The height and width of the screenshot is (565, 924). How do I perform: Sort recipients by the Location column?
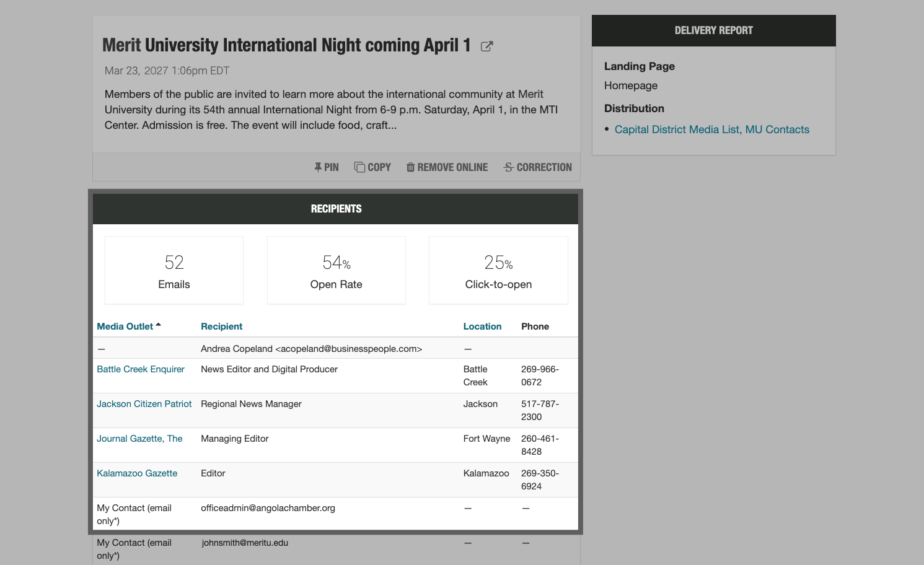(x=482, y=326)
